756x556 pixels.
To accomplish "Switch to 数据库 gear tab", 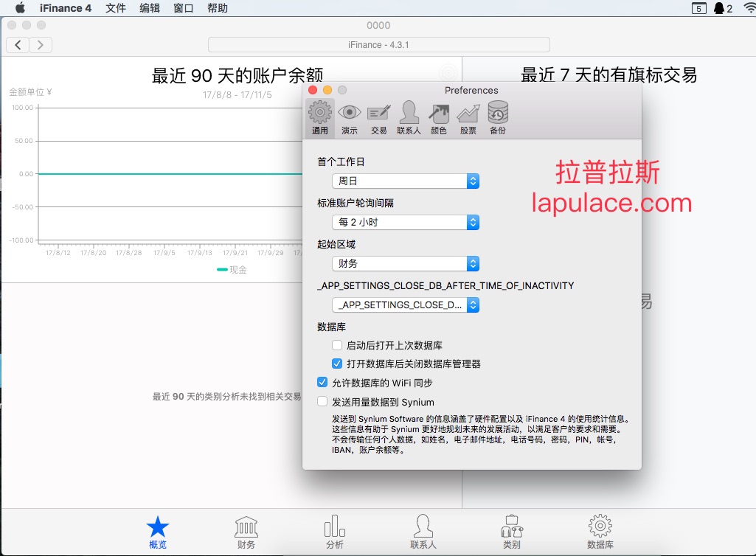I will coord(600,532).
